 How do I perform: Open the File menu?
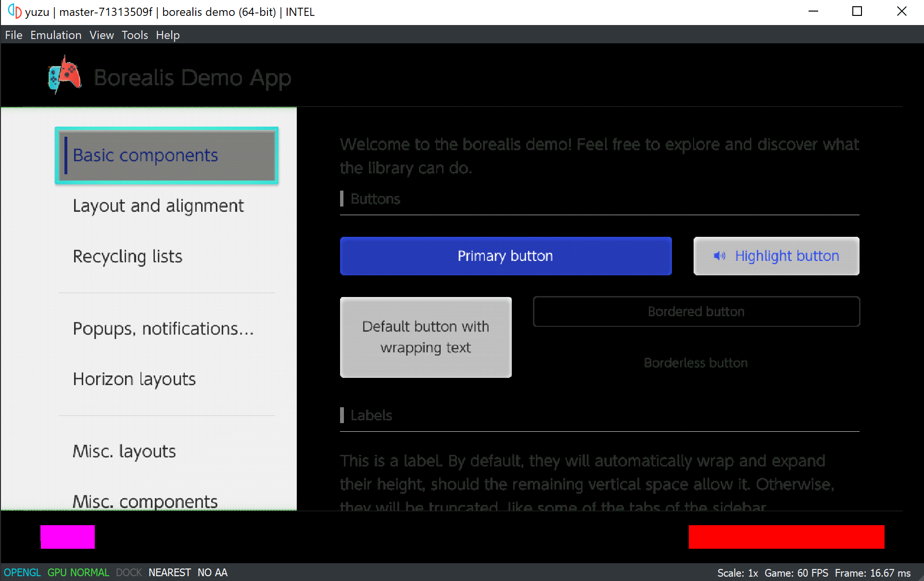click(x=13, y=35)
